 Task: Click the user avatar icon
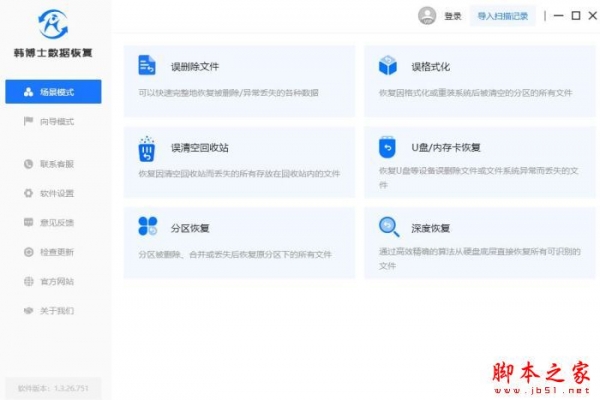coord(427,15)
